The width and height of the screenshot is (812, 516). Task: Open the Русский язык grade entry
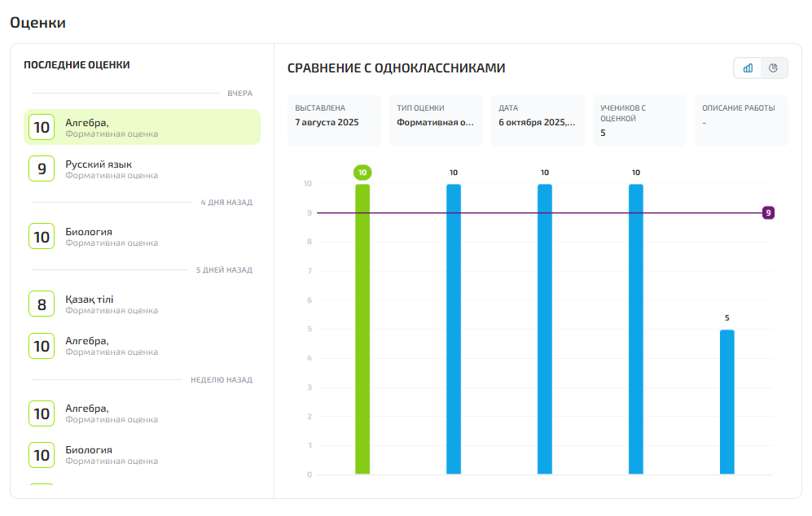[x=142, y=169]
